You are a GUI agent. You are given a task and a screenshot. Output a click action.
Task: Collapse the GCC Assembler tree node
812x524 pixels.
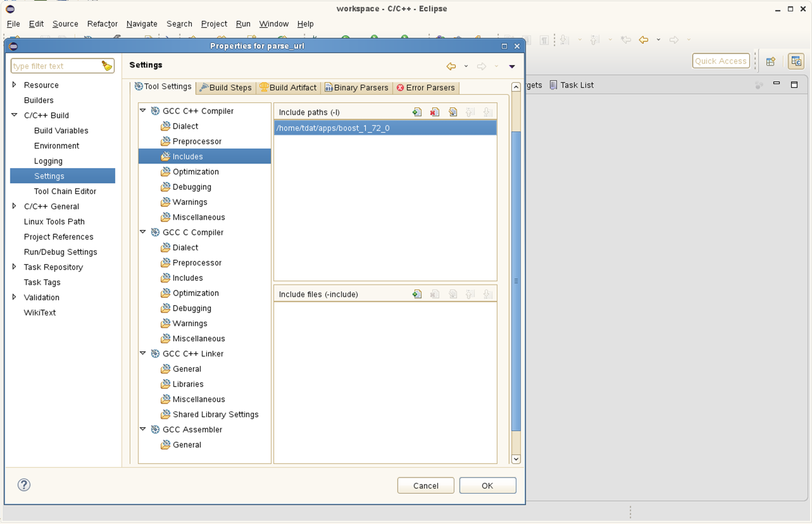coord(143,429)
